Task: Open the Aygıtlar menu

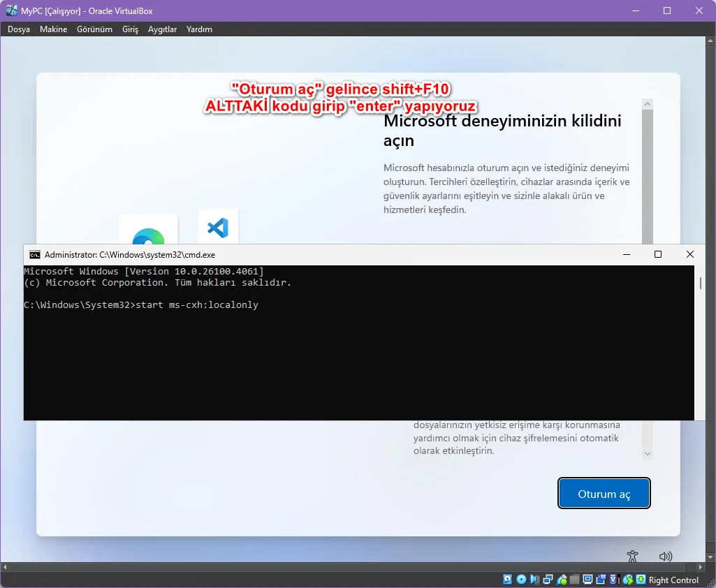Action: pyautogui.click(x=162, y=29)
